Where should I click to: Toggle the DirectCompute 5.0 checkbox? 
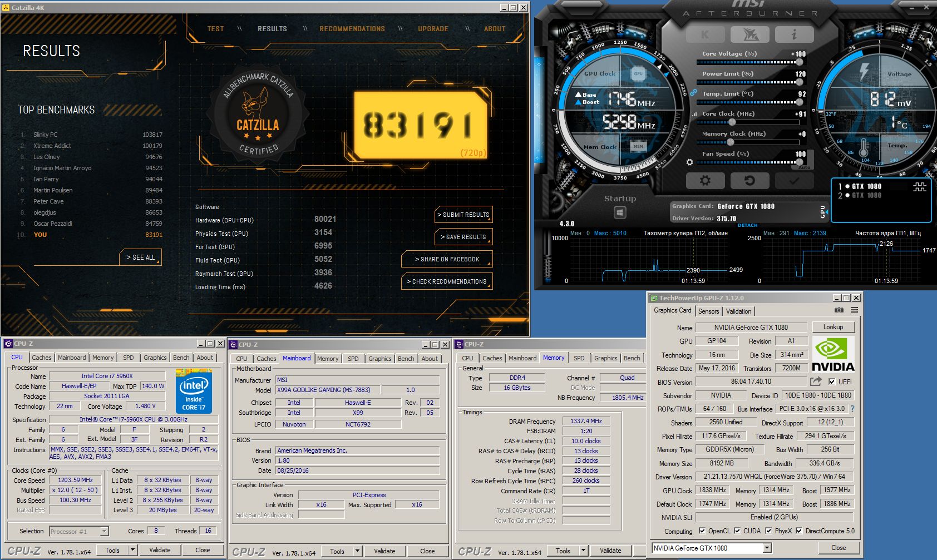point(799,531)
